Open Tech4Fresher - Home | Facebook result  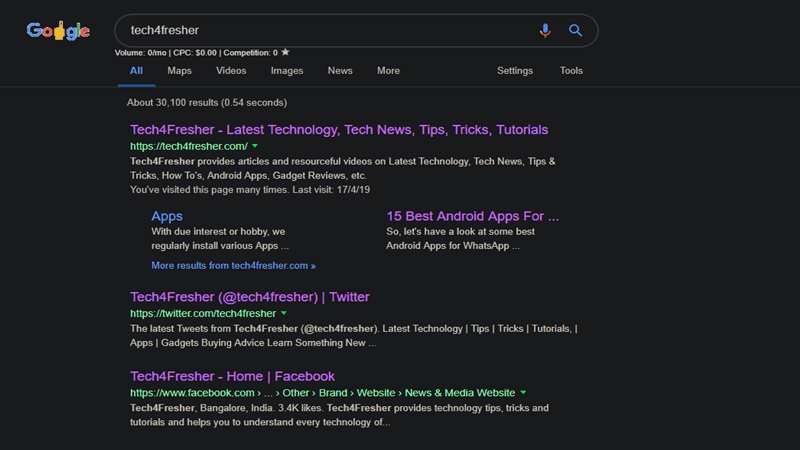(232, 377)
